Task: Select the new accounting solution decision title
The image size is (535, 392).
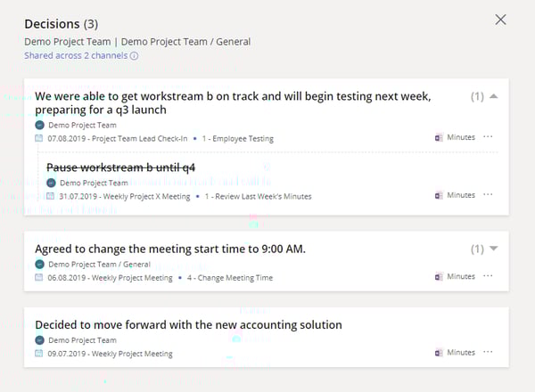Action: click(x=188, y=325)
